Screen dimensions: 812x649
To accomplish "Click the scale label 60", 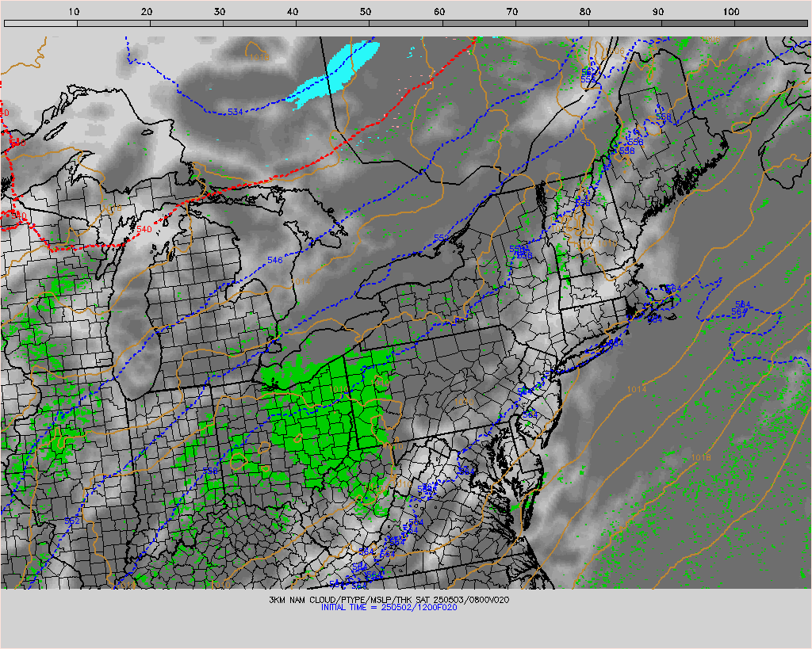I will click(439, 11).
